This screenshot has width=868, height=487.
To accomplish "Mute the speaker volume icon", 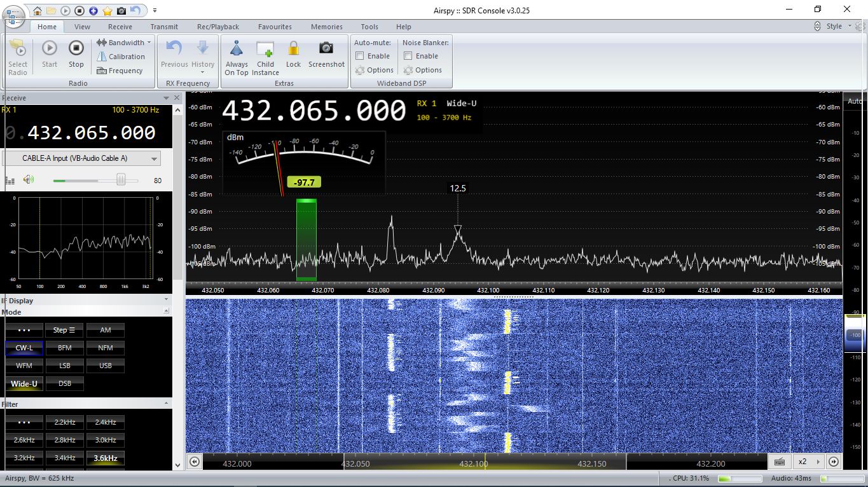I will [x=28, y=180].
